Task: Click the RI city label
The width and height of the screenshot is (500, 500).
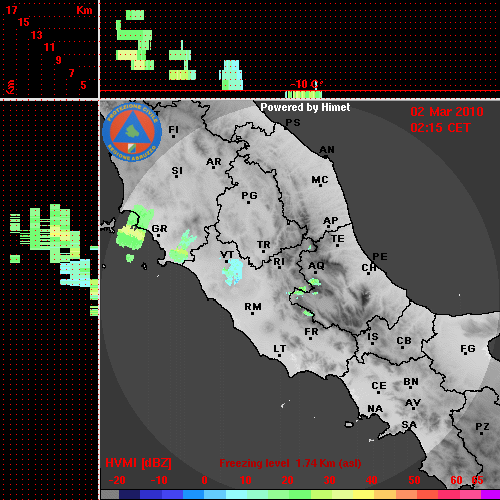Action: tap(279, 262)
